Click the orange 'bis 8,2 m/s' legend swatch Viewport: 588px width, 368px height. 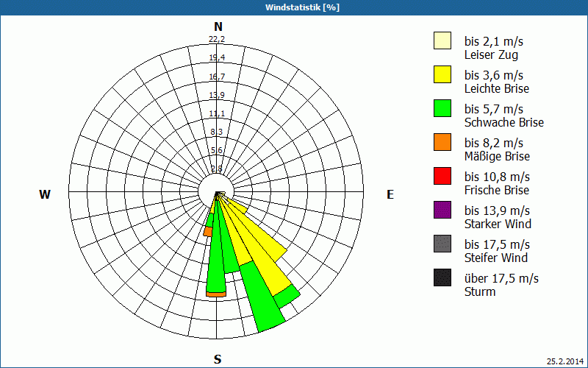(442, 142)
